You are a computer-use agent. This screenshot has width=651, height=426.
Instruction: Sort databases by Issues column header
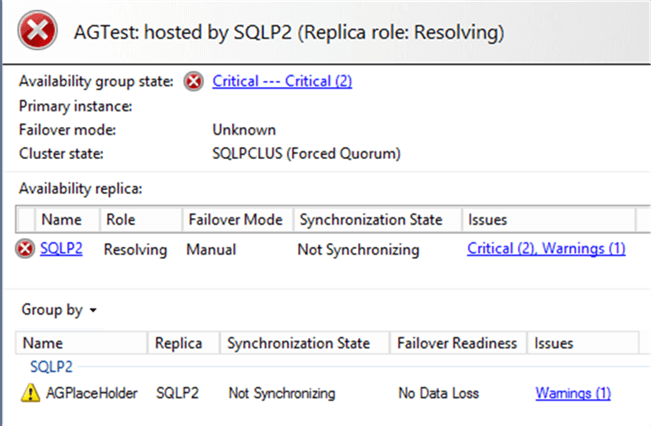554,343
